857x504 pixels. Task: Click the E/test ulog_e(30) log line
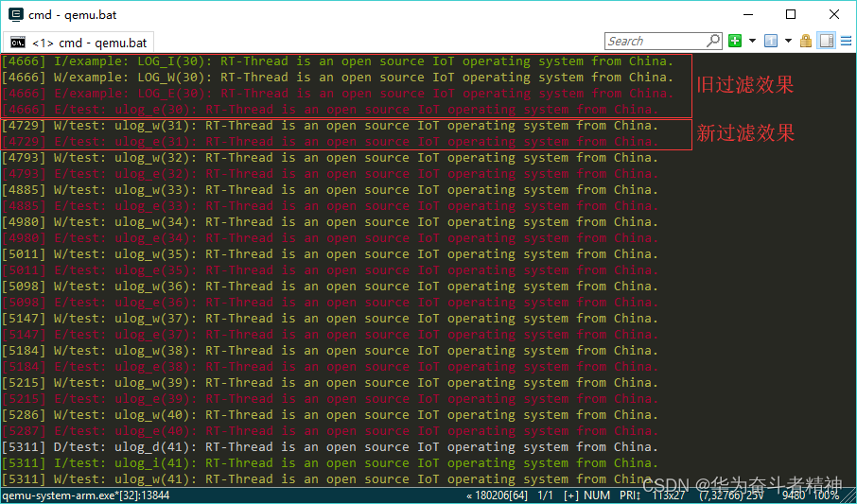click(x=329, y=110)
